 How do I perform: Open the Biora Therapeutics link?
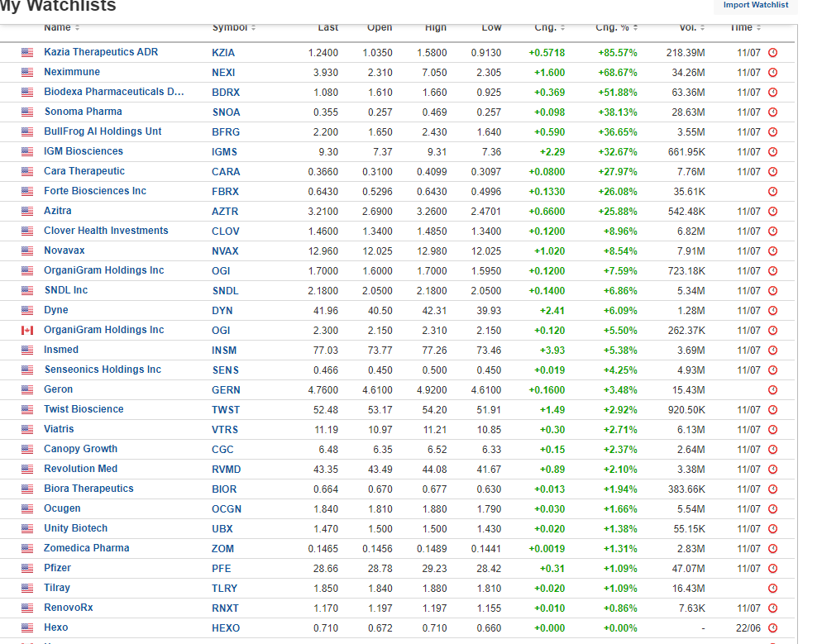[88, 489]
